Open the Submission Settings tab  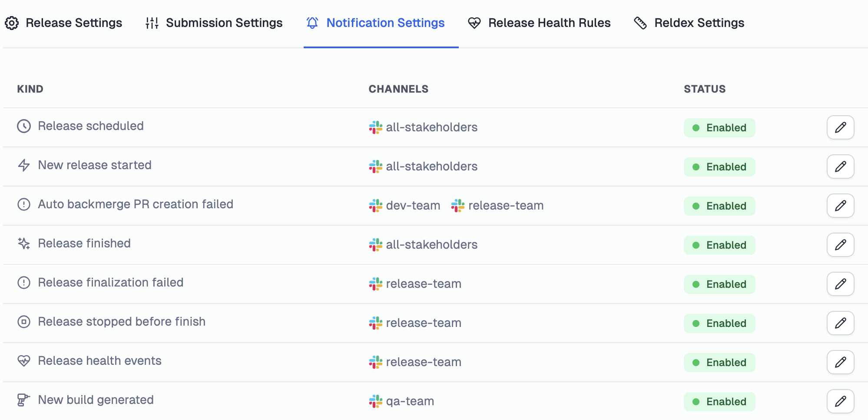coord(214,23)
